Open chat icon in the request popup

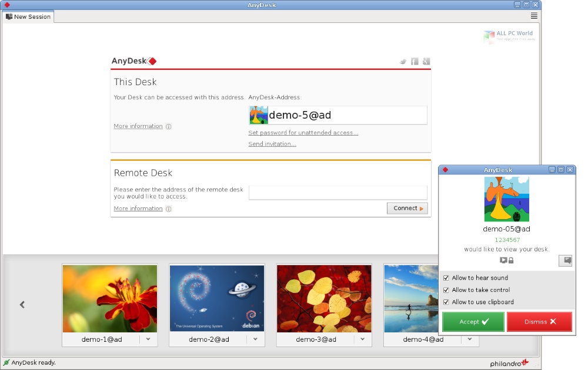565,260
